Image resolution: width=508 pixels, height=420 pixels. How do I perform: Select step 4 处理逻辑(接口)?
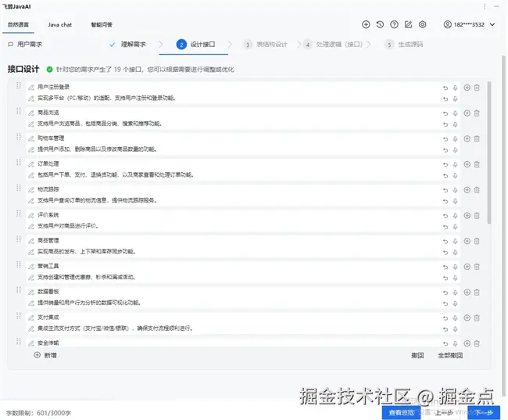(x=333, y=45)
